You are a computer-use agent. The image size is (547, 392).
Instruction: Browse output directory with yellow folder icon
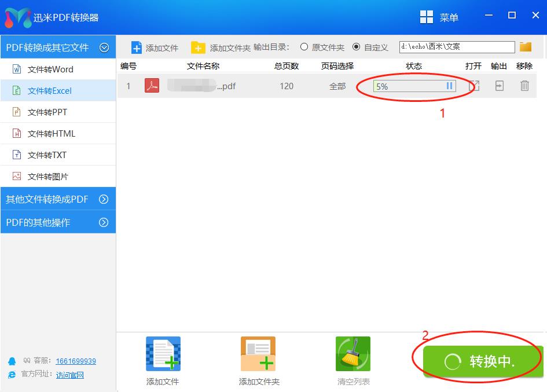(x=526, y=47)
